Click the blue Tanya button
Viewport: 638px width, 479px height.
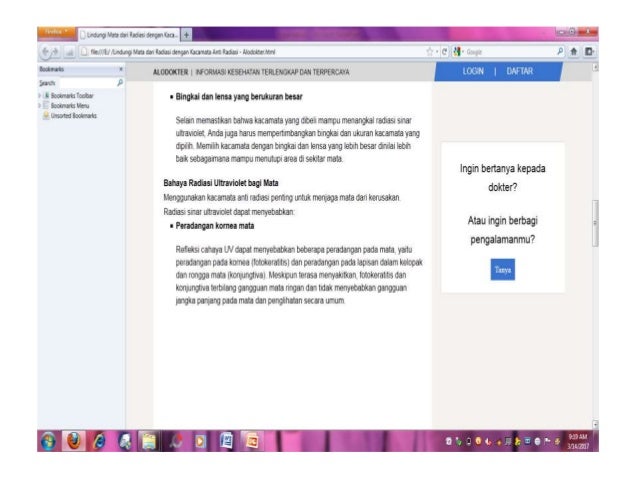coord(503,269)
